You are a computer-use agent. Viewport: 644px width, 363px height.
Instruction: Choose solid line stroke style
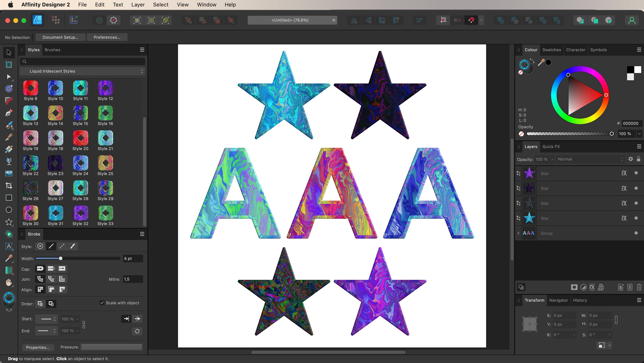(x=51, y=246)
